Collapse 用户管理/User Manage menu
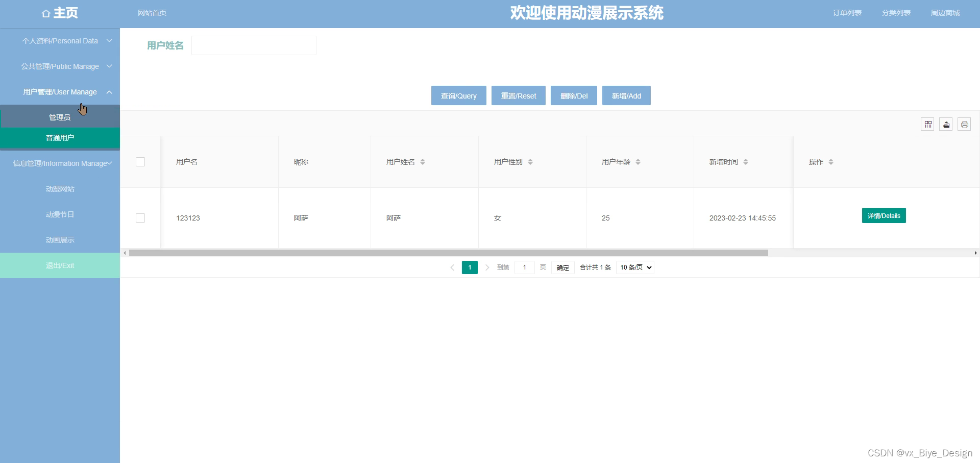The width and height of the screenshot is (980, 463). click(60, 92)
